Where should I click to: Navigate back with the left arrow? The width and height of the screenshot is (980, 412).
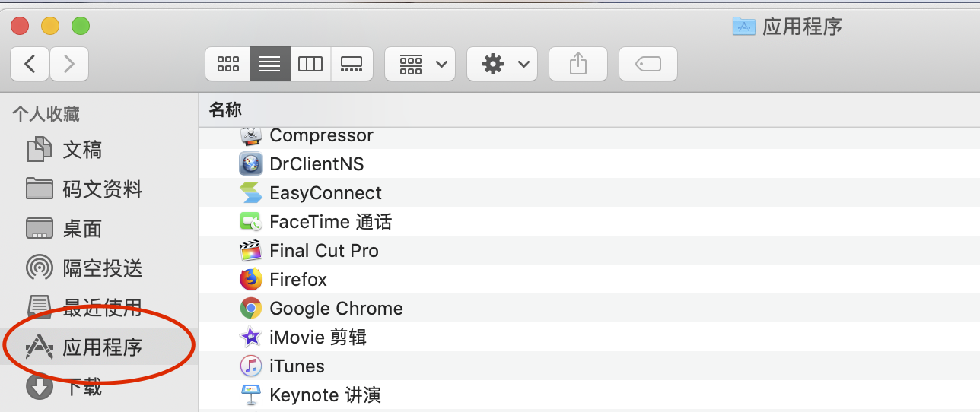tap(30, 64)
